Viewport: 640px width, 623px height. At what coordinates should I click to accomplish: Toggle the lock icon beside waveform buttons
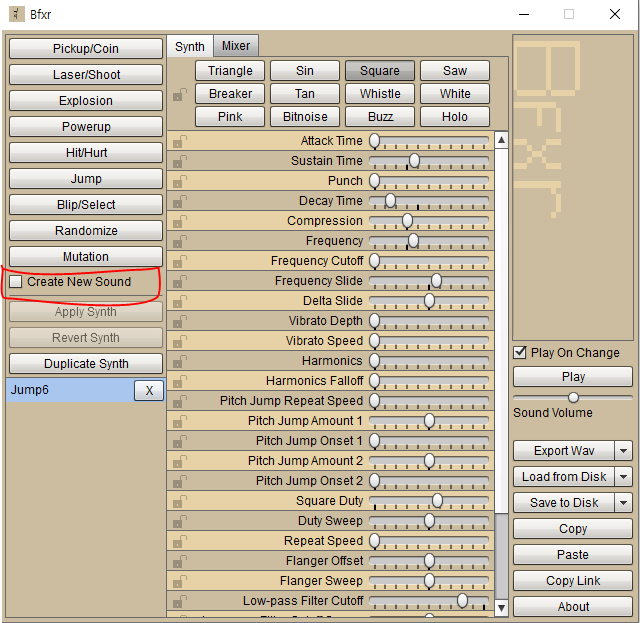180,94
